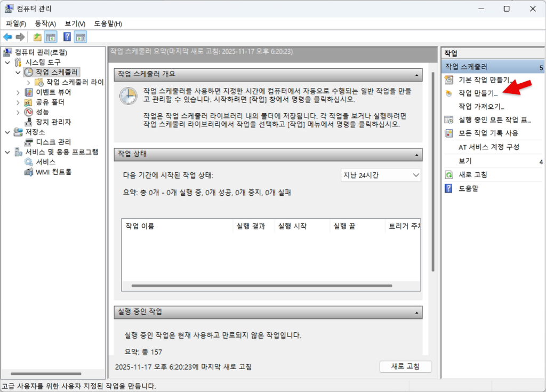Click 새로 고침 in the right action pane
Screen dimensions: 546x392
(472, 175)
